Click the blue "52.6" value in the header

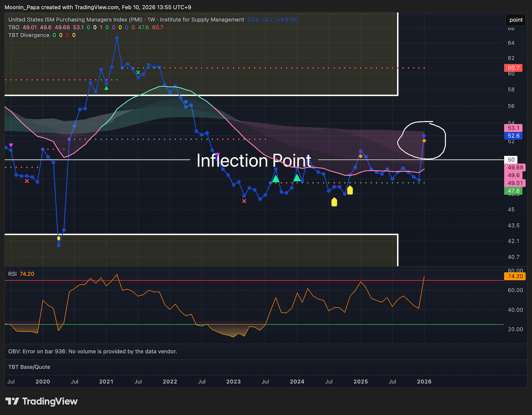[253, 20]
